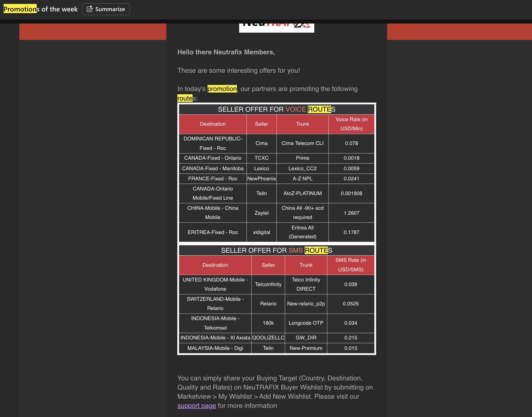Click seller 'NewPhoenix' cell
Screen dimensions: 532x417
coord(261,179)
